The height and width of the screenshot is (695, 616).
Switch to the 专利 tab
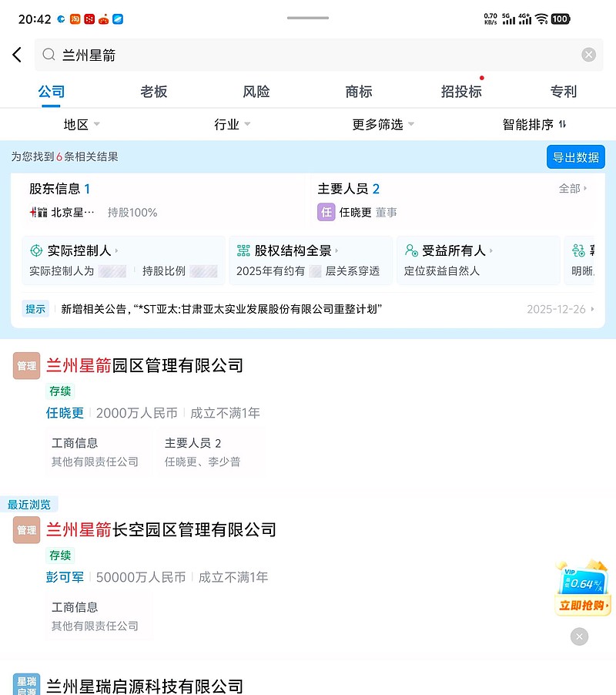click(x=564, y=92)
